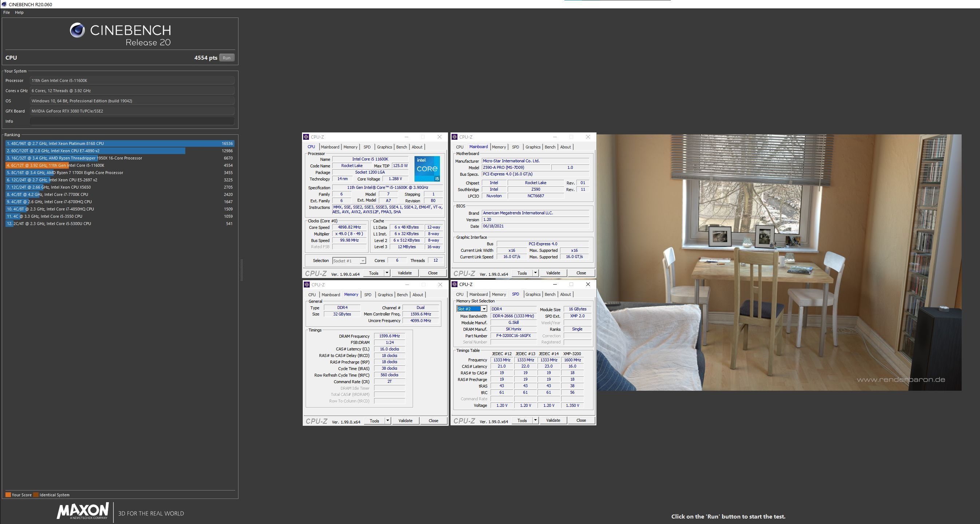980x524 pixels.
Task: Click the empty Info input field
Action: (132, 122)
